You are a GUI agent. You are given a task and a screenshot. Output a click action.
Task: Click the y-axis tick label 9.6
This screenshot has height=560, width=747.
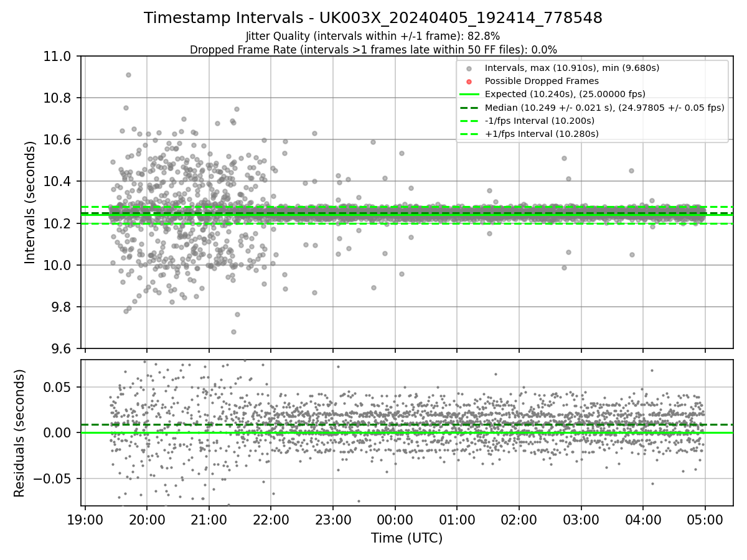(62, 348)
